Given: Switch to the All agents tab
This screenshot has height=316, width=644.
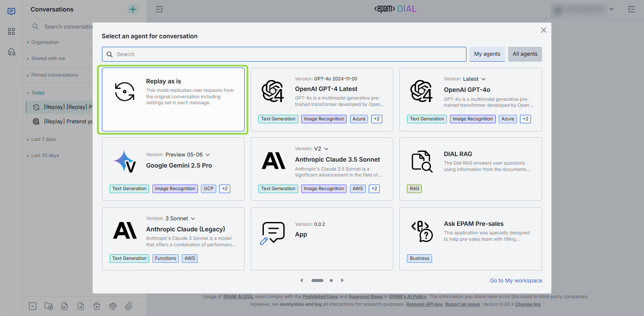Looking at the screenshot, I should (x=525, y=54).
